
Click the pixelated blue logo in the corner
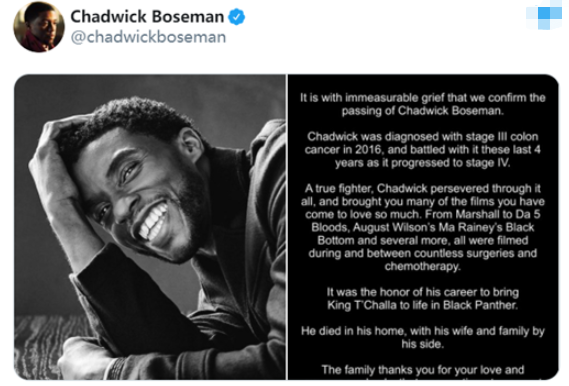544,15
